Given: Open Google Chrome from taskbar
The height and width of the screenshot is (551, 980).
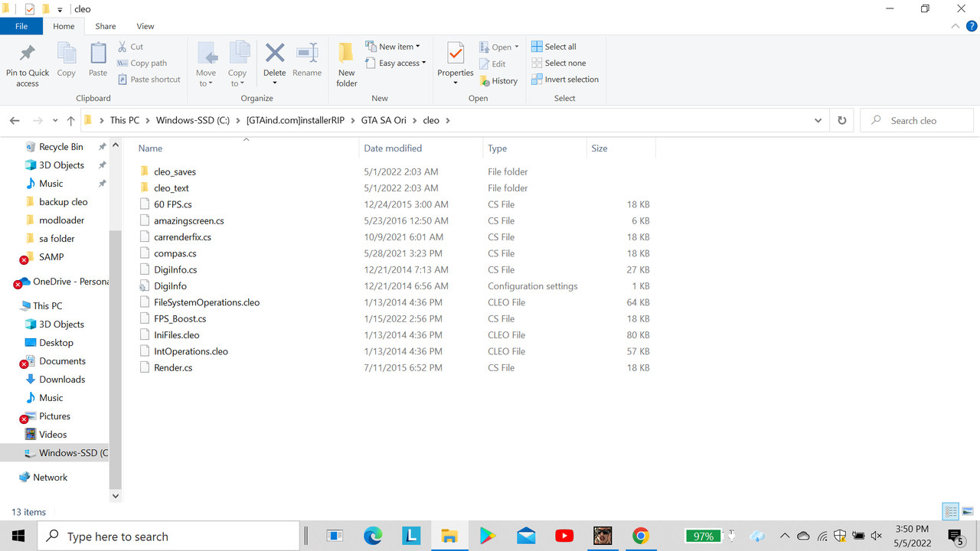Looking at the screenshot, I should 641,536.
